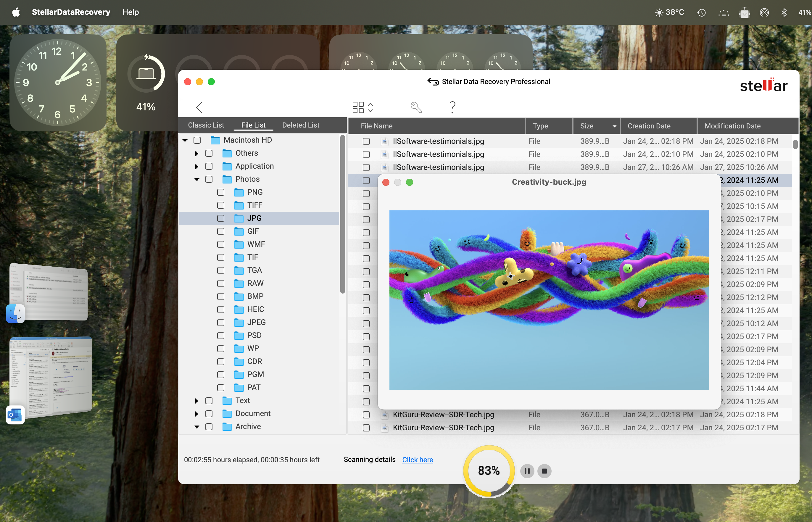Sort by the Size column header
812x522 pixels.
[x=587, y=126]
